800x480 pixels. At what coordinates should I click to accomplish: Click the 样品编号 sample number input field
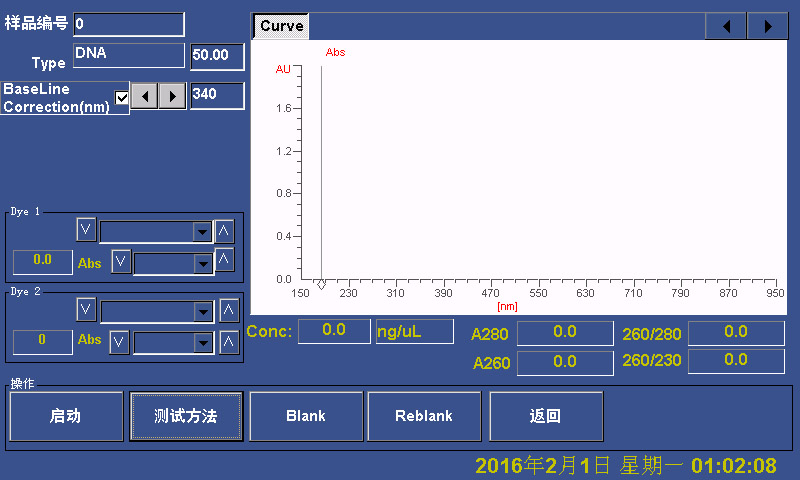[x=128, y=24]
